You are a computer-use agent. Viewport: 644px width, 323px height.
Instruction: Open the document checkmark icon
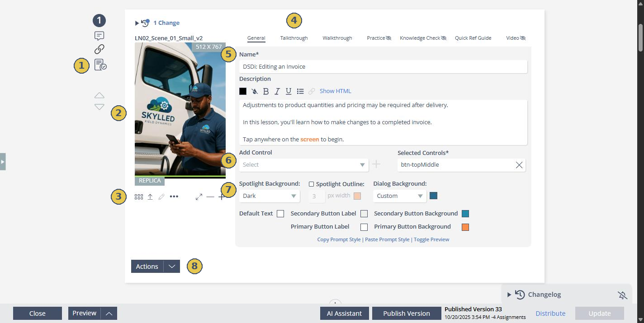point(100,65)
